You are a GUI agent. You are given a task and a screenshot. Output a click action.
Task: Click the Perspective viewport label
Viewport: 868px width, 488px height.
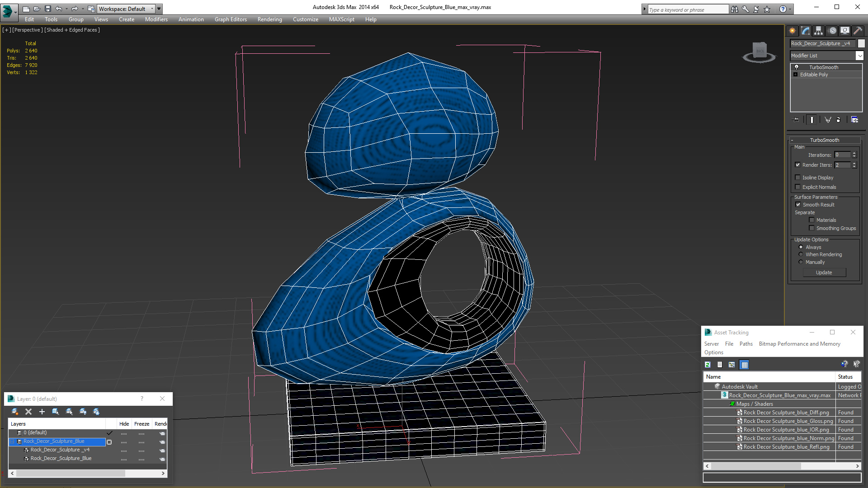click(x=27, y=30)
